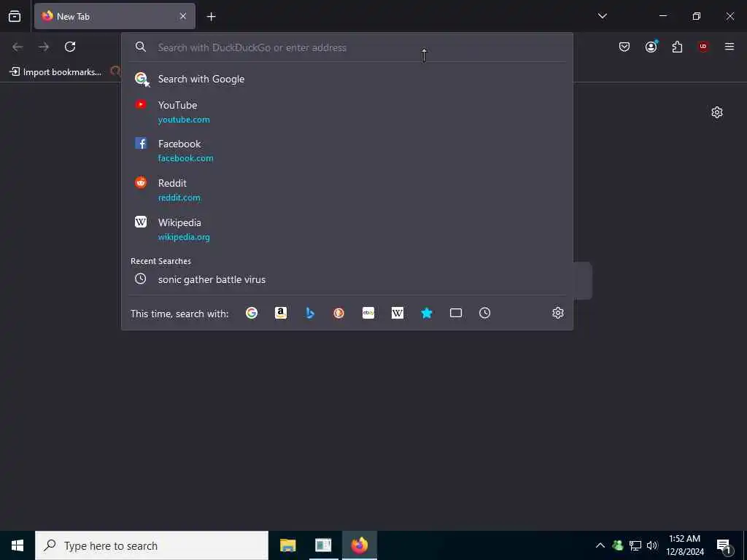Open the network status tray icon
This screenshot has height=560, width=747.
click(635, 545)
